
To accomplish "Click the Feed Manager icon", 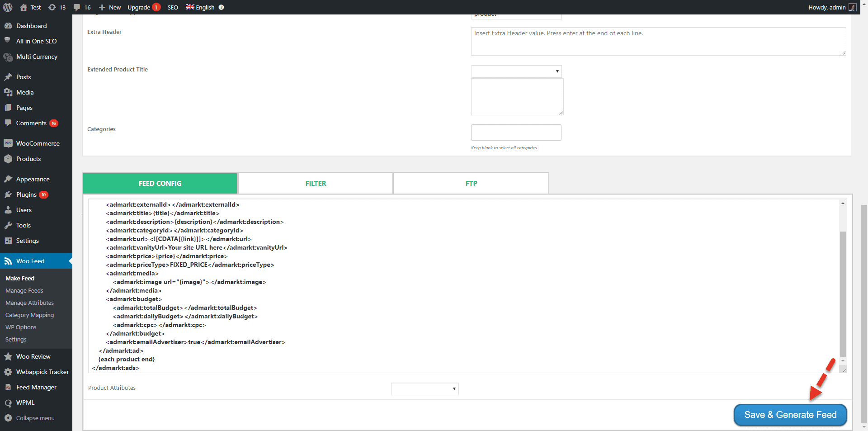I will point(8,387).
